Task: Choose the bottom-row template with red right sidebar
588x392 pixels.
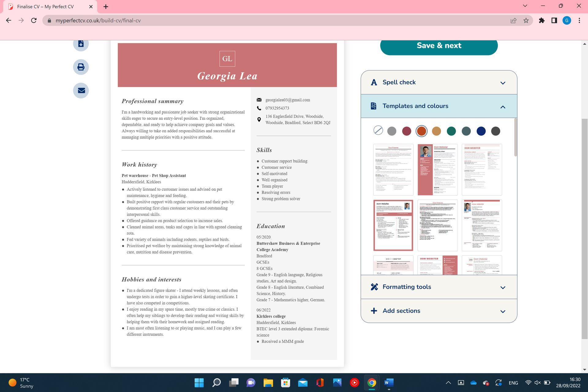Action: tap(438, 265)
